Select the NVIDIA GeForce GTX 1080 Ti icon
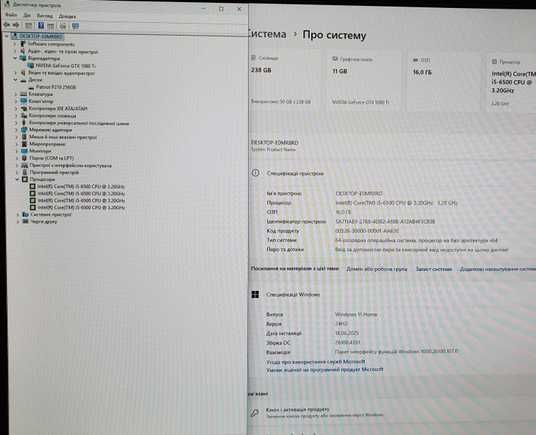Image resolution: width=536 pixels, height=435 pixels. tap(31, 66)
